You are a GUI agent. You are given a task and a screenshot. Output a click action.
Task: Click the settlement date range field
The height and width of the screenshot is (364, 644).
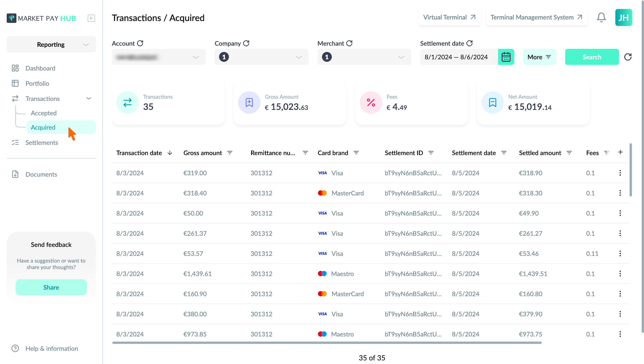pos(459,57)
